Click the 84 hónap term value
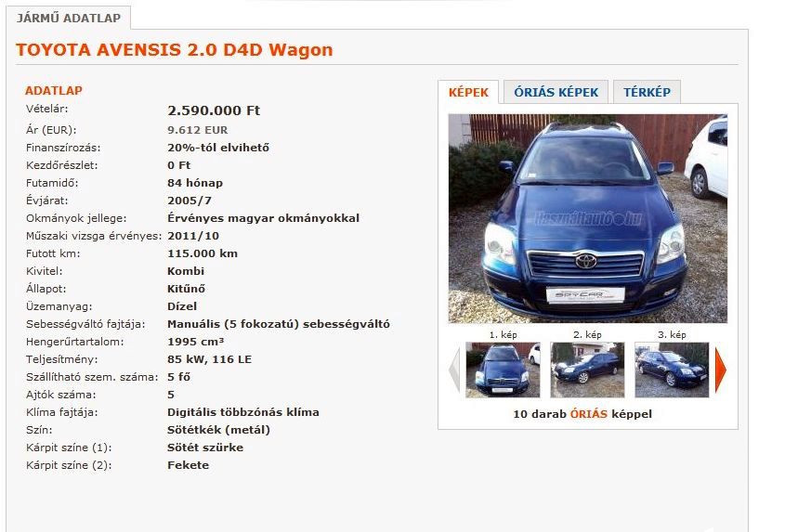Image resolution: width=798 pixels, height=532 pixels. (x=195, y=183)
